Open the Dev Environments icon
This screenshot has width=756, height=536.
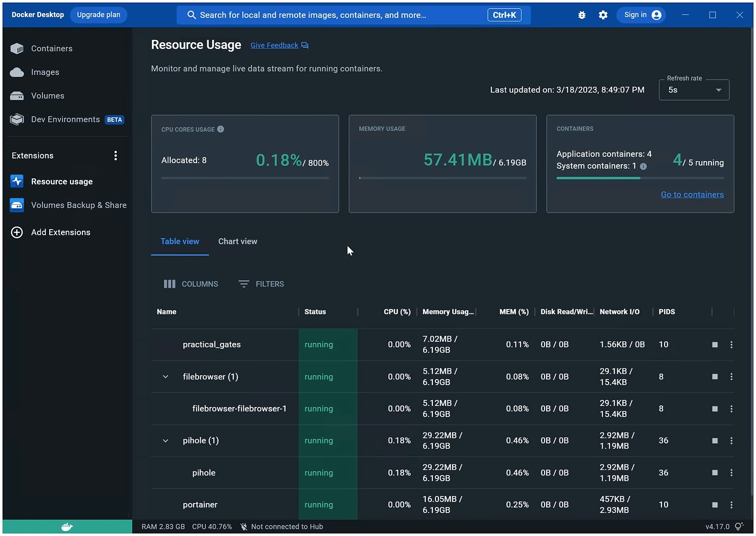[x=17, y=119]
